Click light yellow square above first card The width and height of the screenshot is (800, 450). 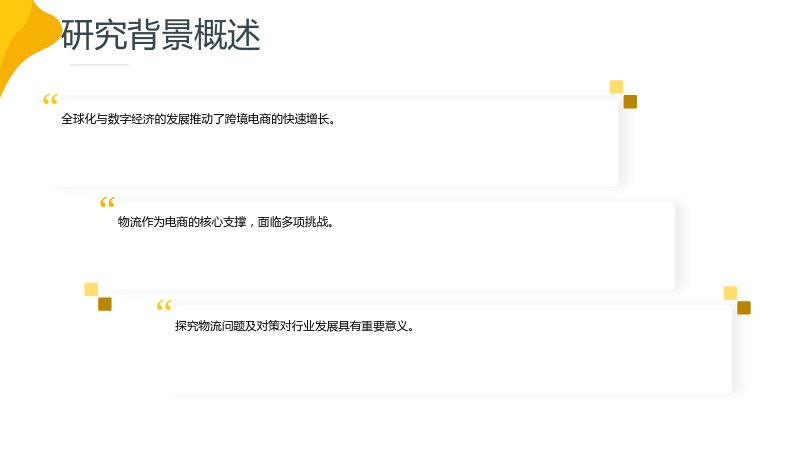pyautogui.click(x=616, y=87)
